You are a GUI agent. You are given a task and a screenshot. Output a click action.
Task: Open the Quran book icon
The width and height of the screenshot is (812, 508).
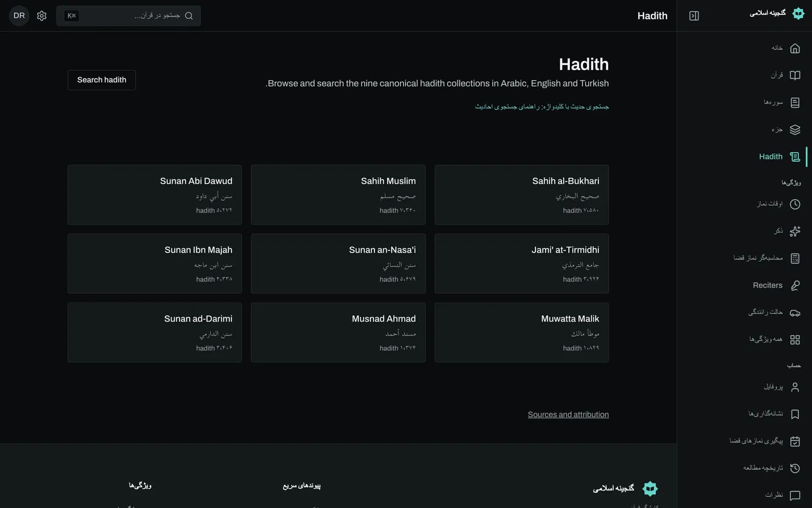[795, 75]
